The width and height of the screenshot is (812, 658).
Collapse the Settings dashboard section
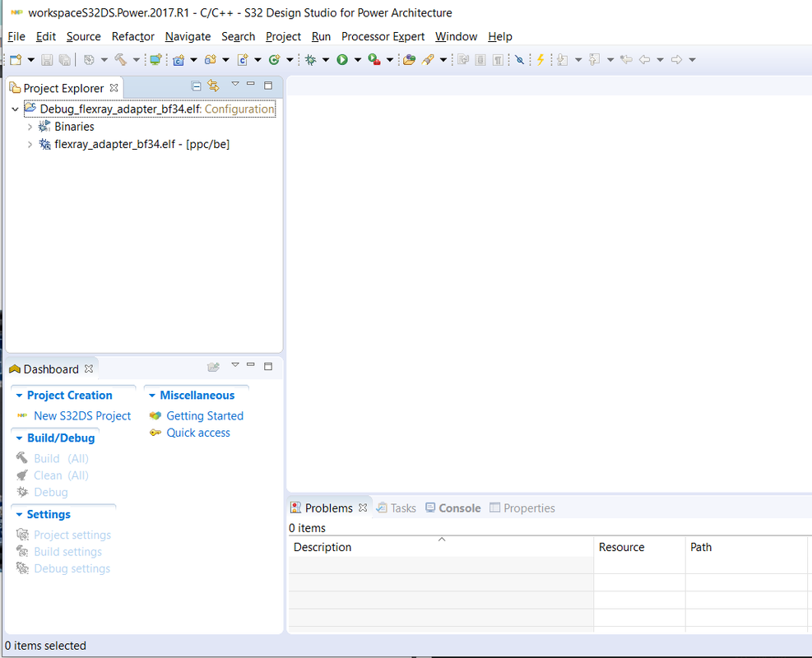tap(19, 515)
